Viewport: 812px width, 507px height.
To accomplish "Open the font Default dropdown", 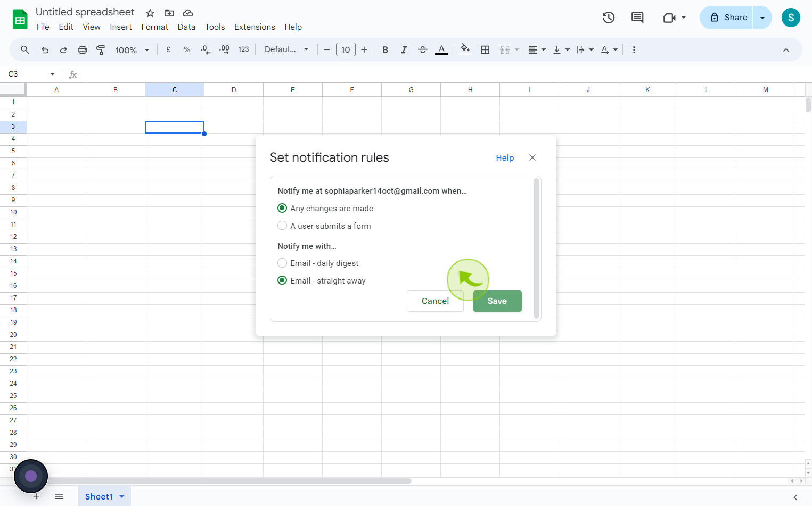I will 286,49.
